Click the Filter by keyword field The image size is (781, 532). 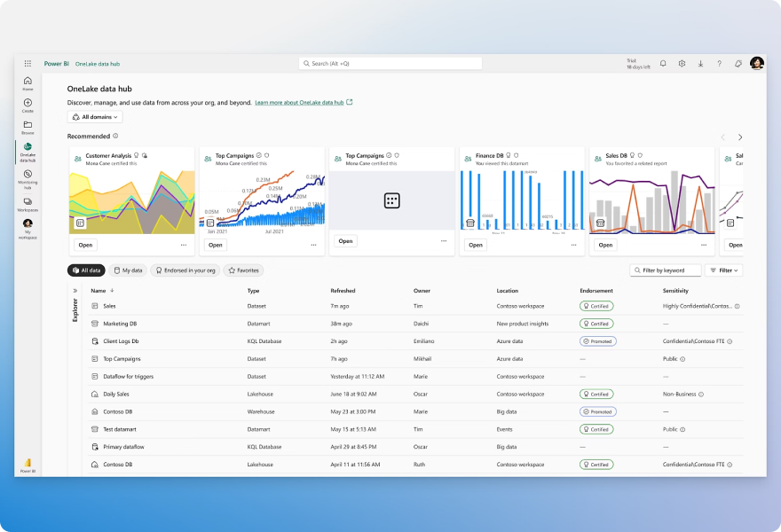(666, 270)
